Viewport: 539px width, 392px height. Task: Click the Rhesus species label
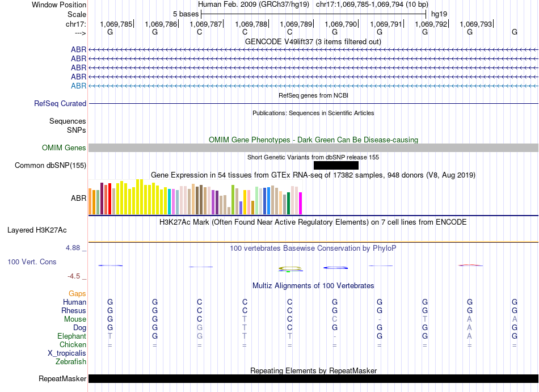tap(74, 310)
